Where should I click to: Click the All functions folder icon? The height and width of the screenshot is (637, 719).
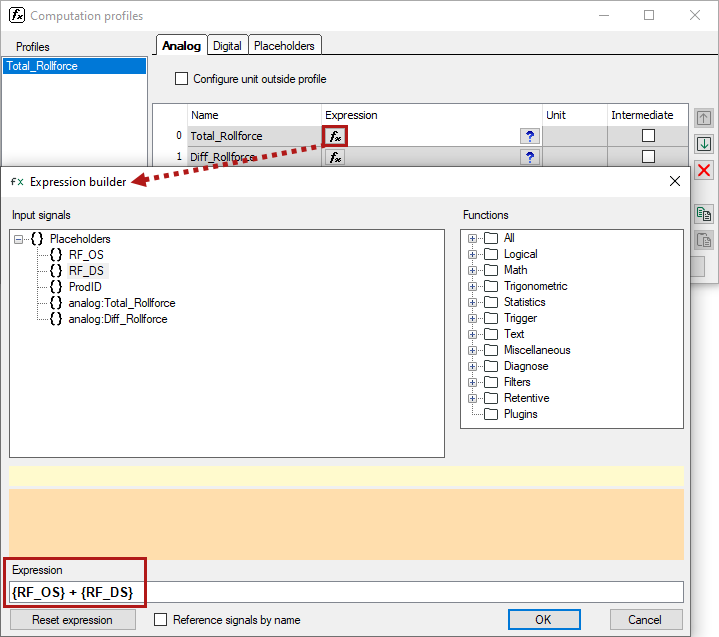491,238
